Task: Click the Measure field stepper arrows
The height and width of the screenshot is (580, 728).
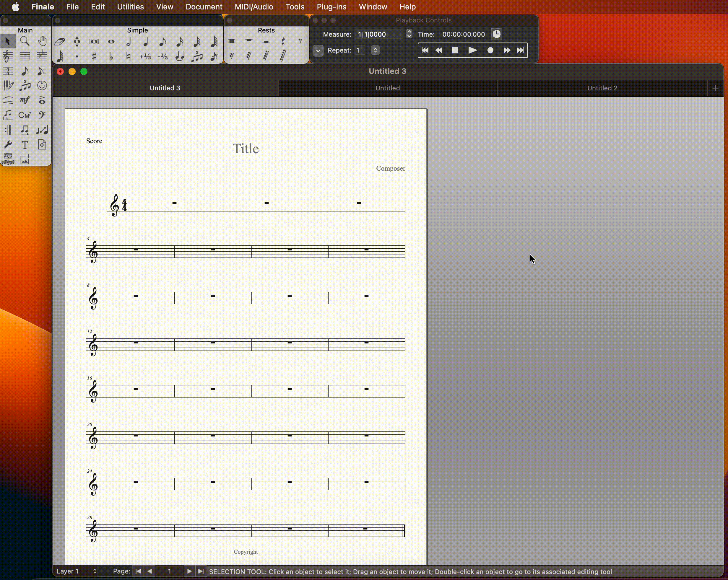Action: pos(409,34)
